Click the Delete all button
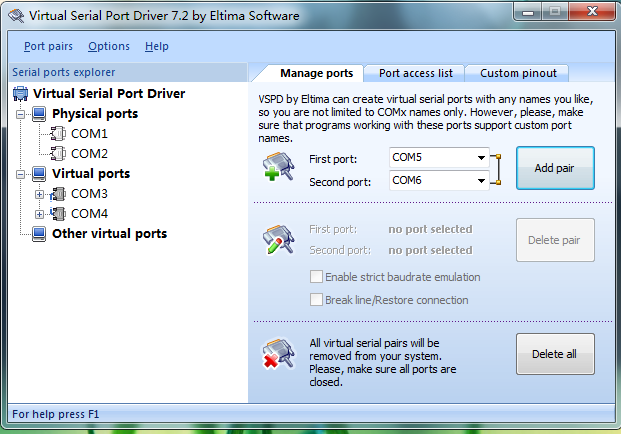 click(555, 354)
